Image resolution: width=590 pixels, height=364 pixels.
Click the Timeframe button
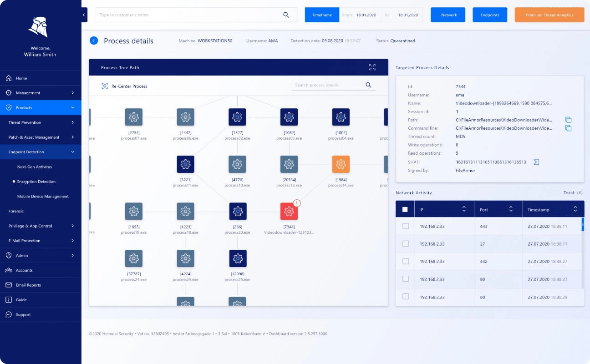[321, 15]
